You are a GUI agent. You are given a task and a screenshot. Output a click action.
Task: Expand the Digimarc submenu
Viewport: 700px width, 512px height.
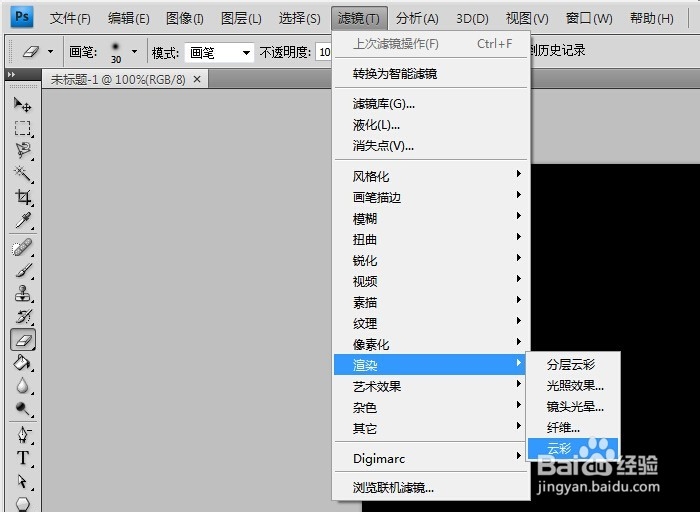point(431,458)
